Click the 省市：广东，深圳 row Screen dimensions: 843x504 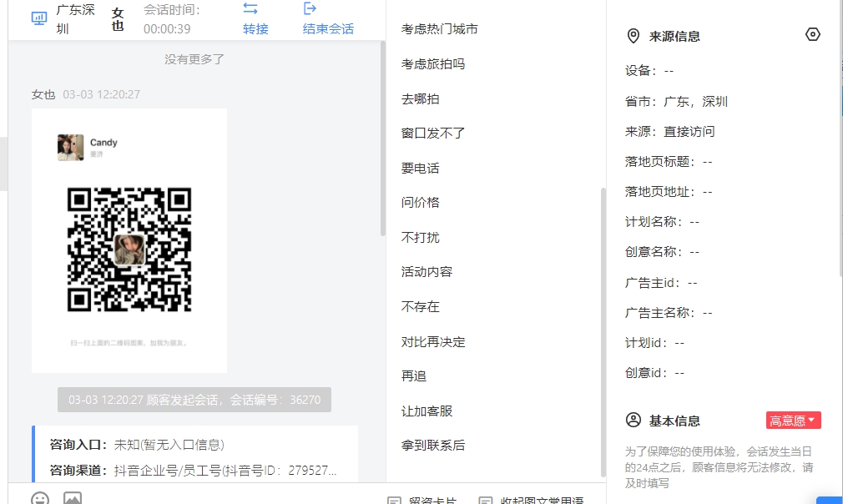(x=676, y=102)
